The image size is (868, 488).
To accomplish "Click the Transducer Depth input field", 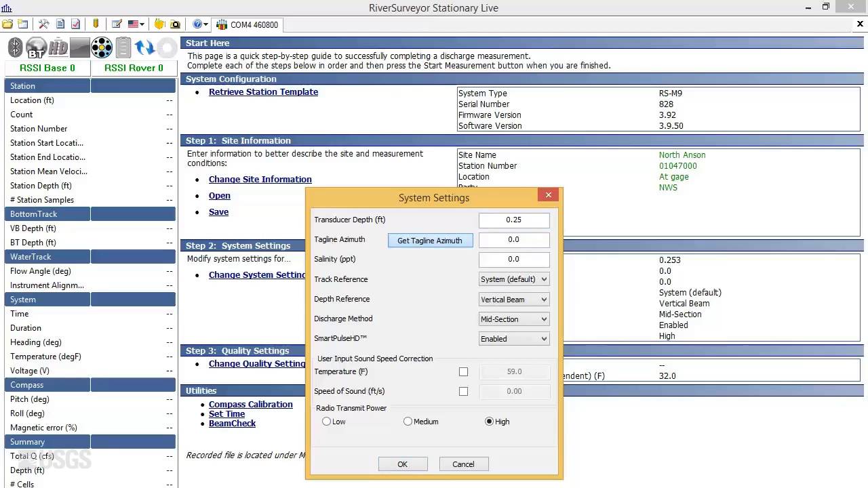I will coord(514,220).
